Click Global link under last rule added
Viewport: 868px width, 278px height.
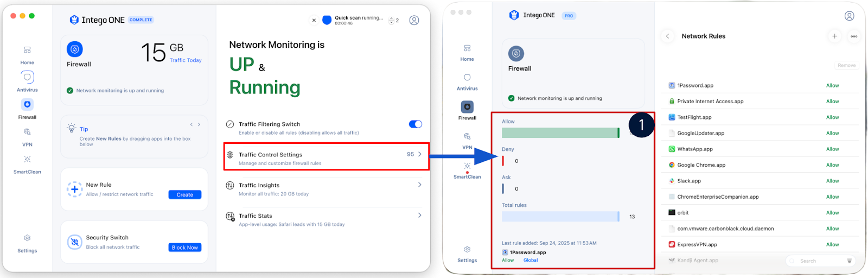tap(531, 260)
